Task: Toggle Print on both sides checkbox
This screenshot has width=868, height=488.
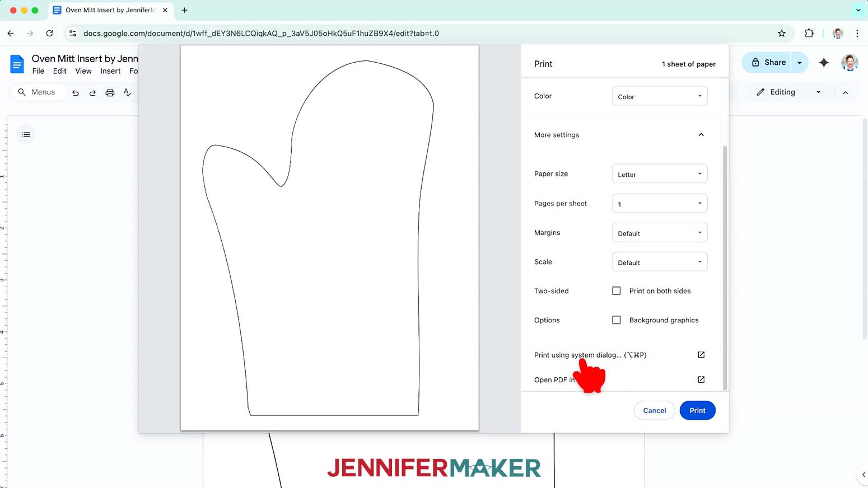Action: click(x=617, y=291)
